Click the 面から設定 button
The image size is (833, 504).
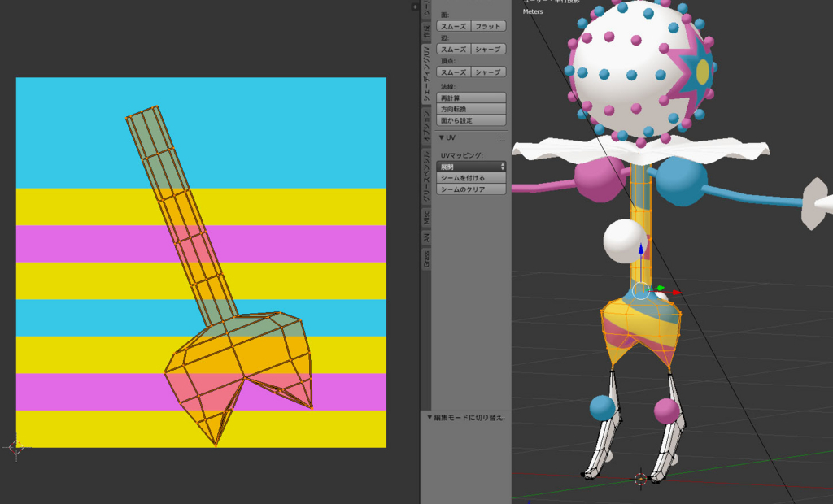[471, 120]
